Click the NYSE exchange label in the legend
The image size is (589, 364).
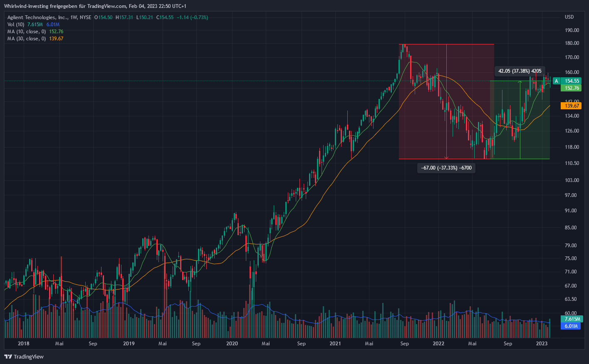85,17
